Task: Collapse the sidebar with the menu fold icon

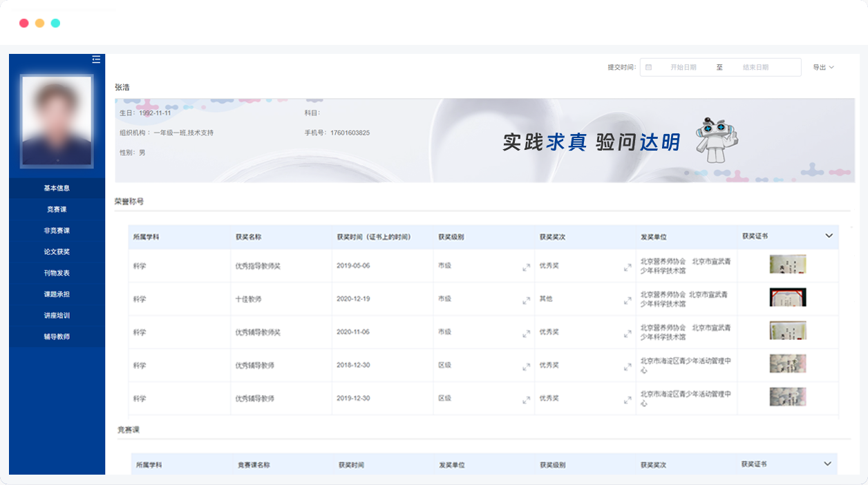Action: pos(96,59)
